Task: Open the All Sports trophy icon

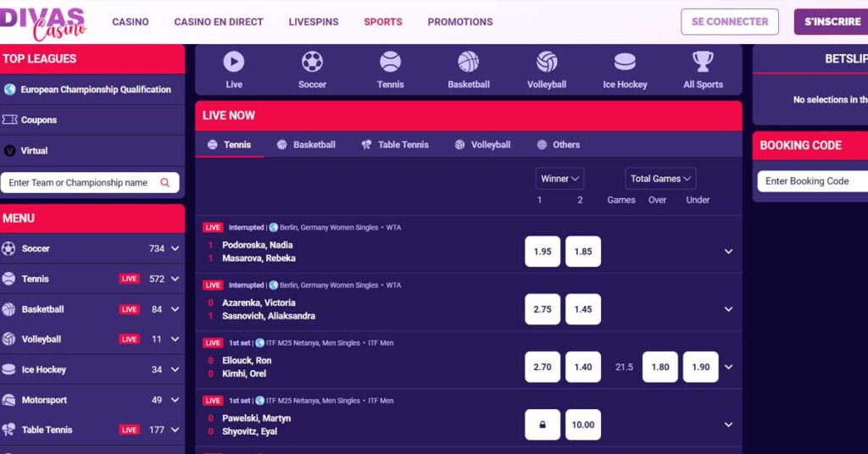Action: tap(703, 61)
